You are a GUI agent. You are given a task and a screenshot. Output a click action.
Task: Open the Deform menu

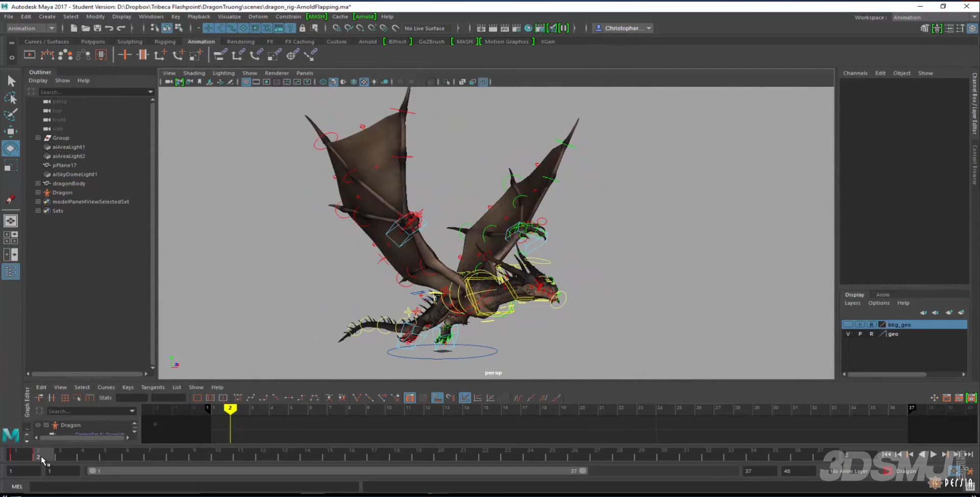(x=258, y=16)
